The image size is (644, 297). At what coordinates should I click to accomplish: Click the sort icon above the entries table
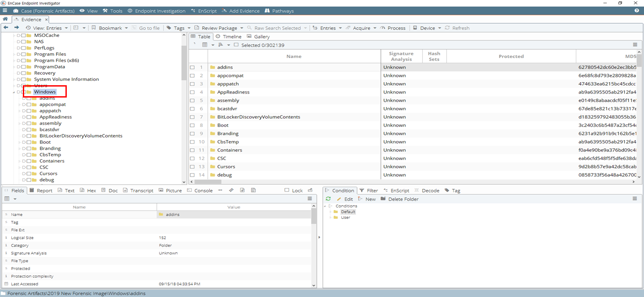click(221, 45)
